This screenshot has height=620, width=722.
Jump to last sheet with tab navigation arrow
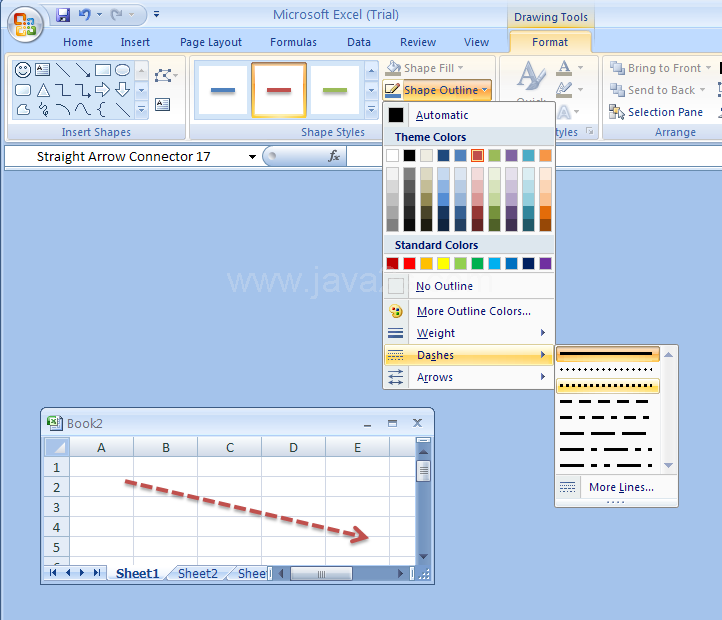[97, 573]
